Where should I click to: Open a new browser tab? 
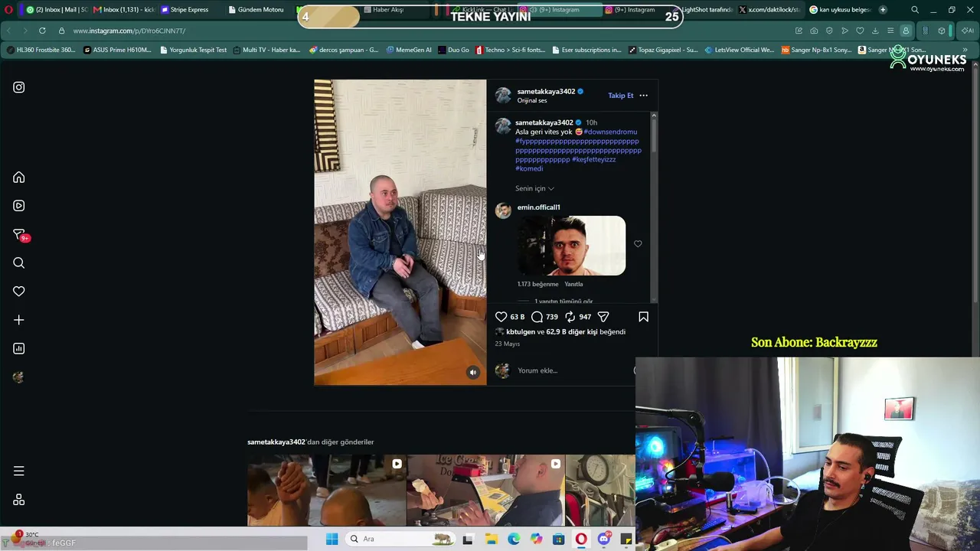point(883,10)
